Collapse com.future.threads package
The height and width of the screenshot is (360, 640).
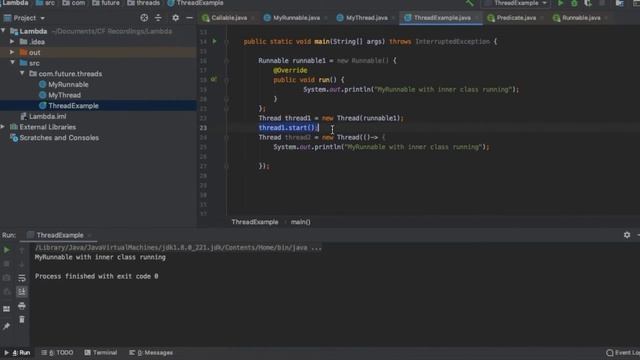pyautogui.click(x=22, y=73)
